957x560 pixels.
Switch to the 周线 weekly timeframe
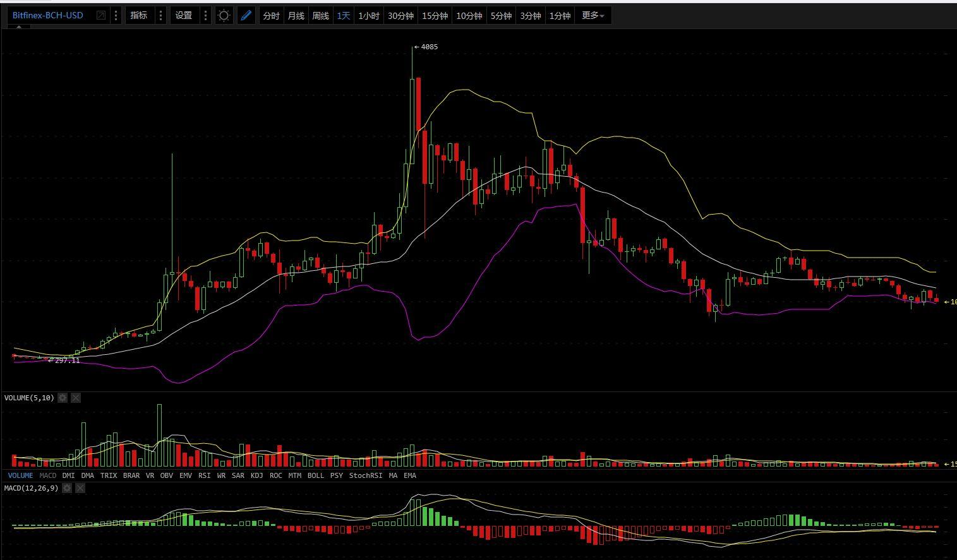pyautogui.click(x=320, y=16)
